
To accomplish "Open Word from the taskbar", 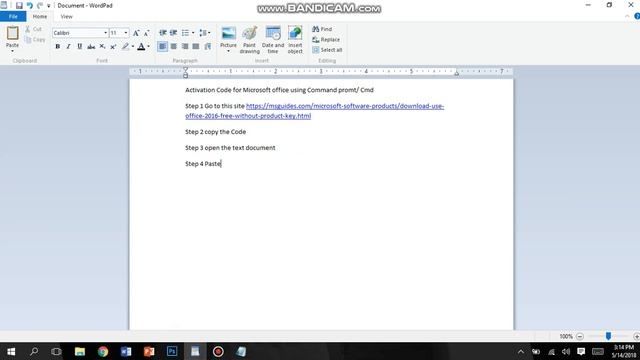I will (x=126, y=351).
